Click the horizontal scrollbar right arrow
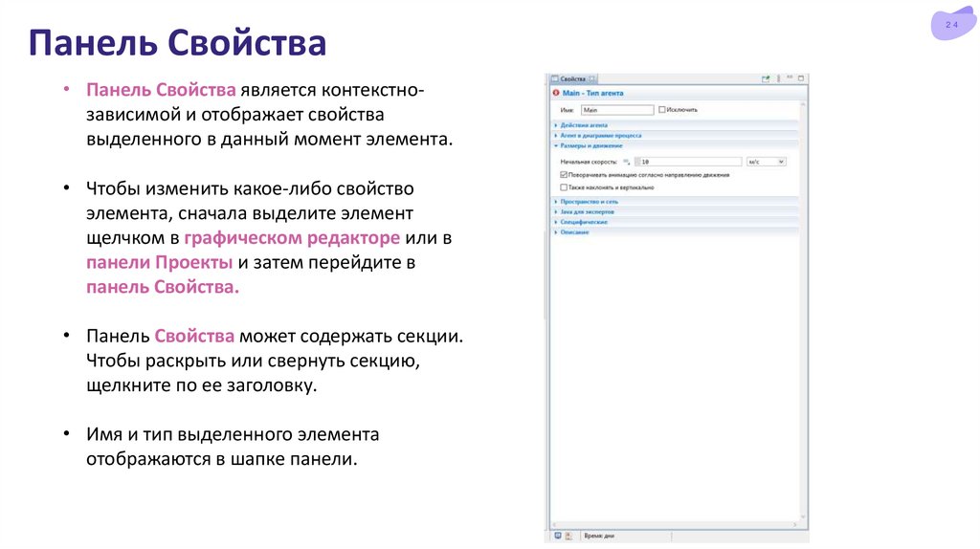 pos(795,525)
